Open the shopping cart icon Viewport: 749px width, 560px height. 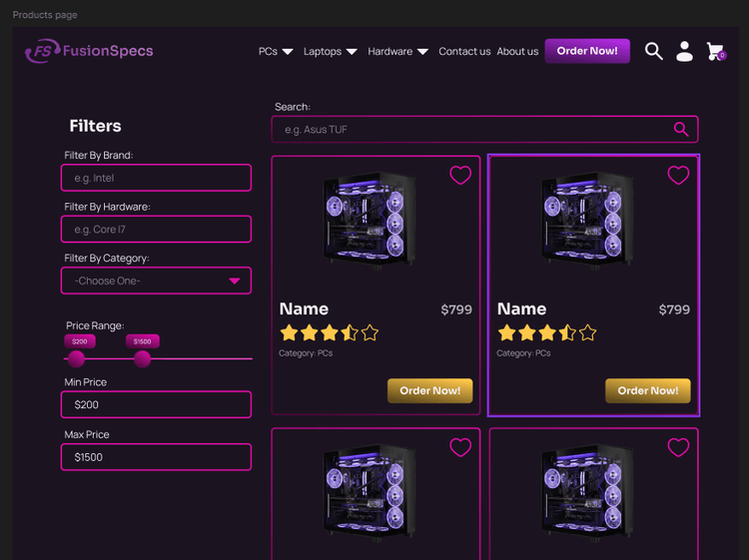(x=716, y=51)
